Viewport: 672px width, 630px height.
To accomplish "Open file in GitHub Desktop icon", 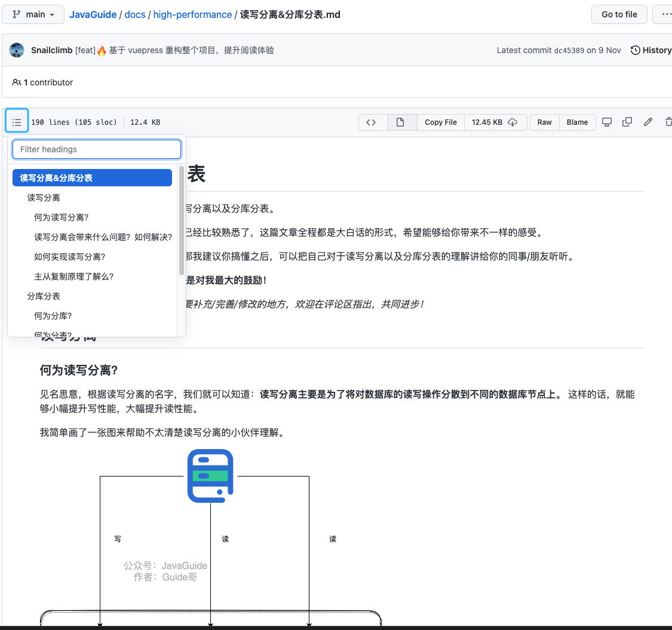I will 607,122.
